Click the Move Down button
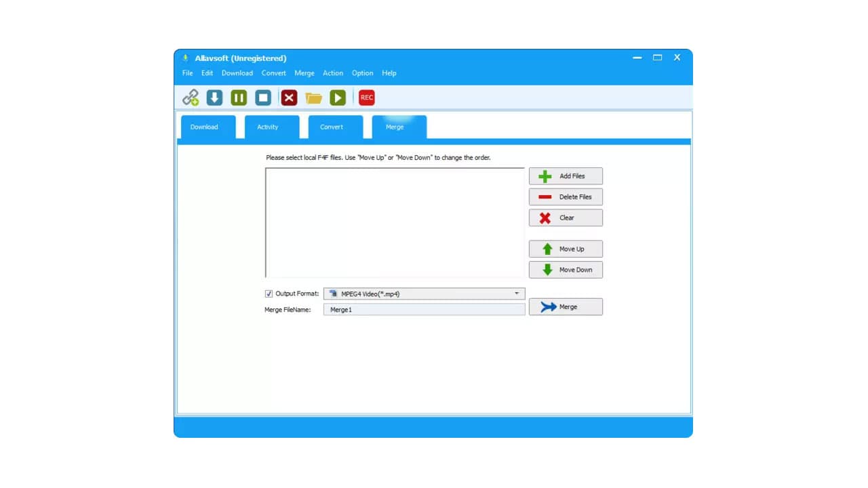This screenshot has width=868, height=488. point(566,269)
